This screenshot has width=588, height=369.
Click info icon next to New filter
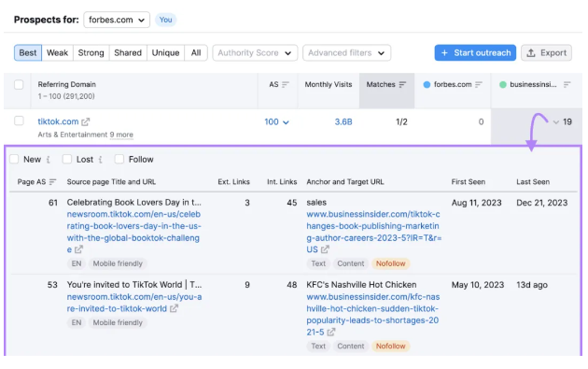48,160
